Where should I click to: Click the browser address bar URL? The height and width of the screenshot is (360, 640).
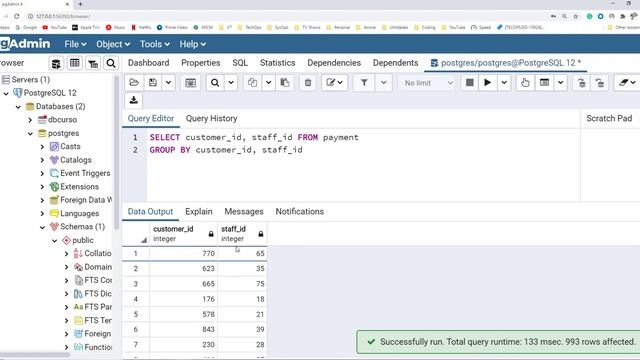tap(63, 16)
